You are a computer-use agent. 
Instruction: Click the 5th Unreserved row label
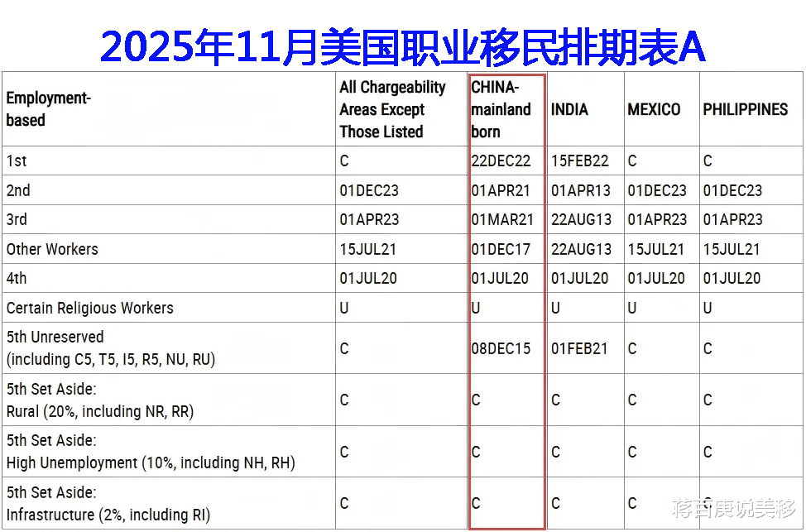111,348
